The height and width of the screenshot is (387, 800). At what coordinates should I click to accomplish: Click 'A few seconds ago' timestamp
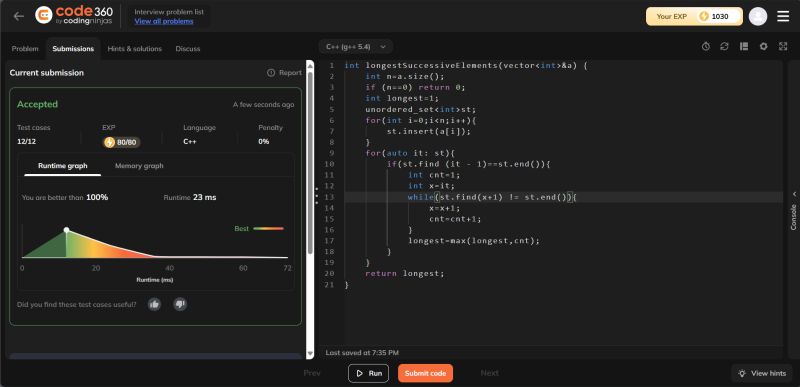point(263,105)
